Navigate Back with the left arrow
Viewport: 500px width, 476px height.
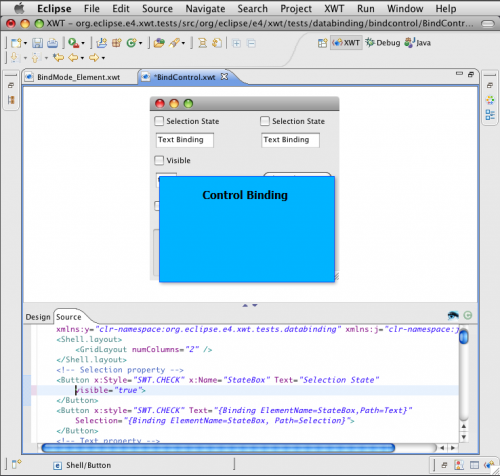point(73,58)
